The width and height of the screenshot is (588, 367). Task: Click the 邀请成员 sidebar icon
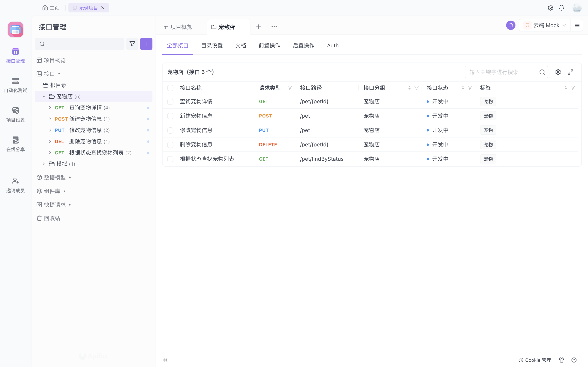click(x=15, y=185)
